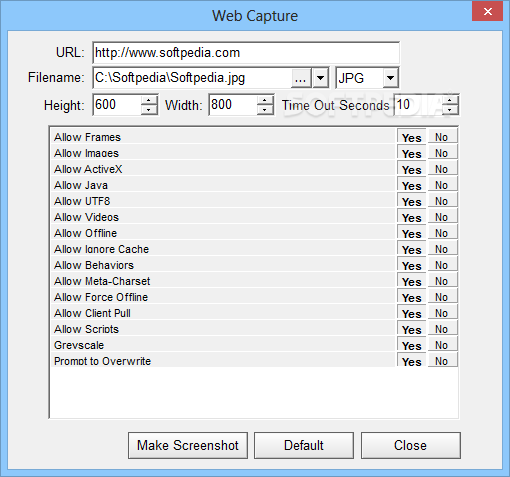The height and width of the screenshot is (477, 510).
Task: Decrease Width with the down spinner arrow
Action: 265,110
